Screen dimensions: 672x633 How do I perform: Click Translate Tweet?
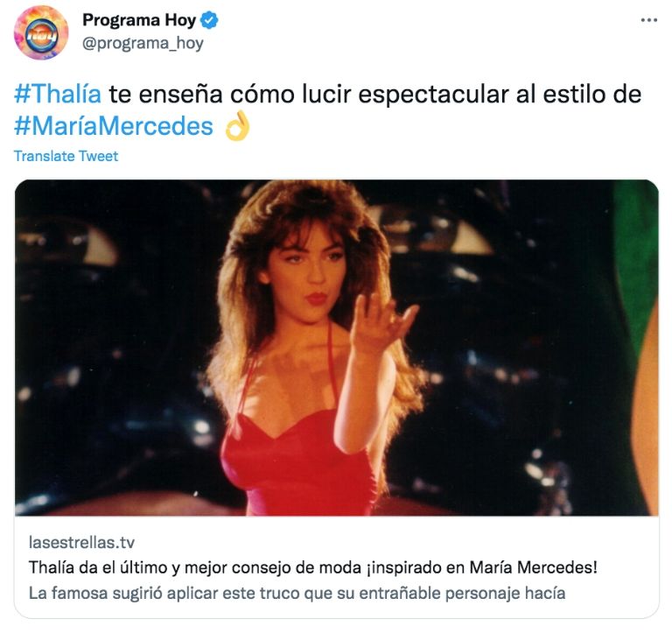pyautogui.click(x=66, y=156)
